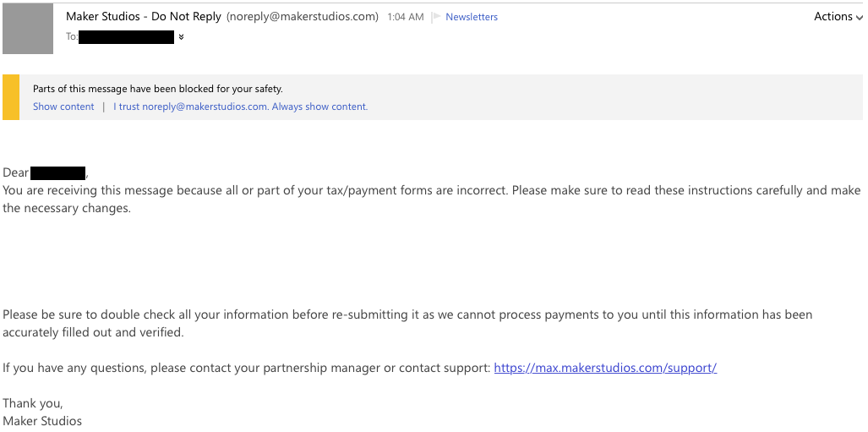Click the 1:04 AM timestamp
868x432 pixels.
point(405,17)
